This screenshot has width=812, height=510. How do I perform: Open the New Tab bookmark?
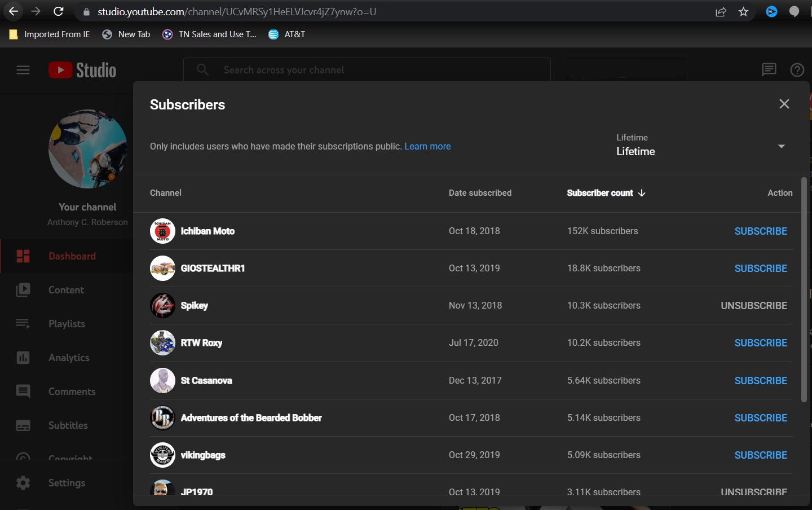(x=126, y=34)
